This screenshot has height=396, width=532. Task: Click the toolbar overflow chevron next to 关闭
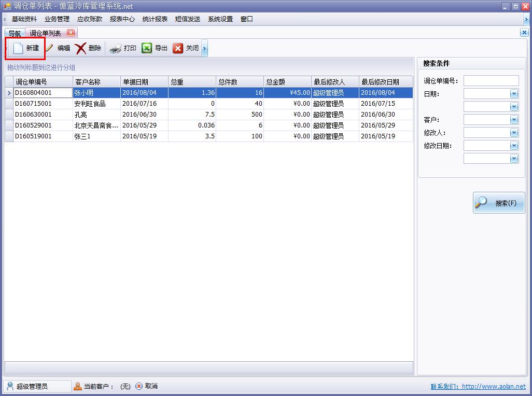204,48
